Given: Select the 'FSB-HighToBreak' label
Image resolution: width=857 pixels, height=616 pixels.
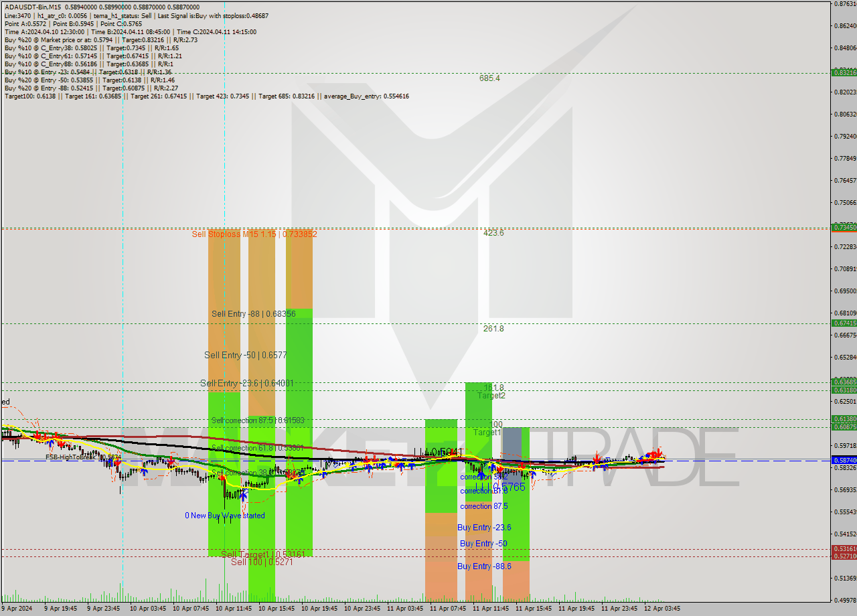Looking at the screenshot, I should click(x=72, y=457).
